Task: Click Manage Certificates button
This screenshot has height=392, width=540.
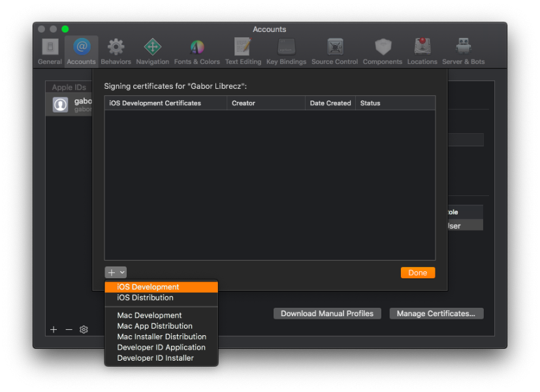Action: (x=436, y=314)
